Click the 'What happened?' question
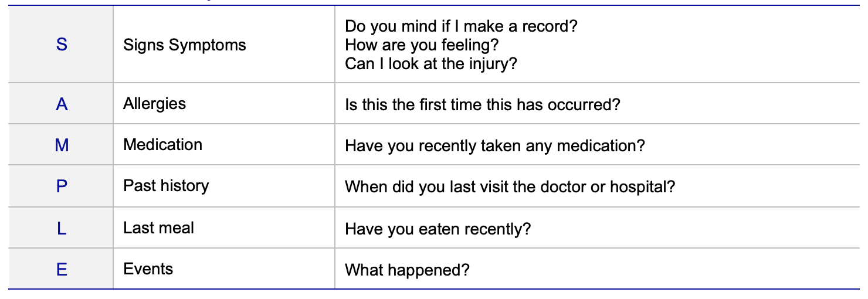Screen dimensions: 868x299 (408, 270)
